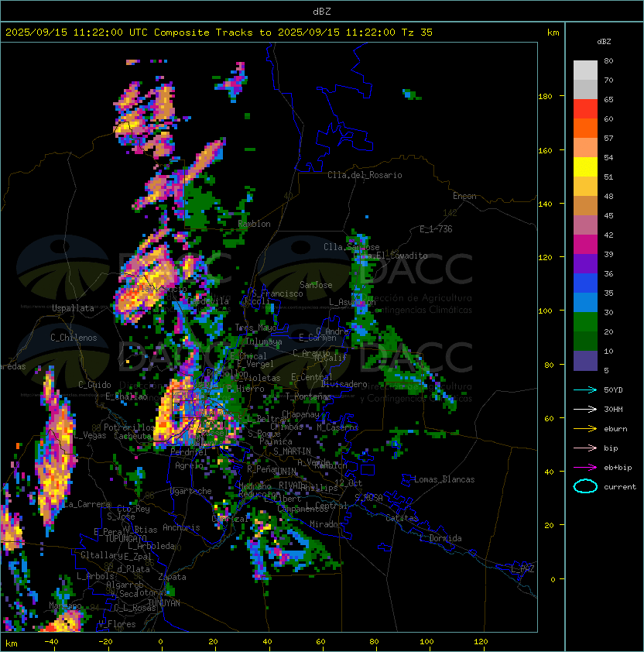Click the '120' tick on horizontal axis
The width and height of the screenshot is (644, 652).
tap(481, 642)
